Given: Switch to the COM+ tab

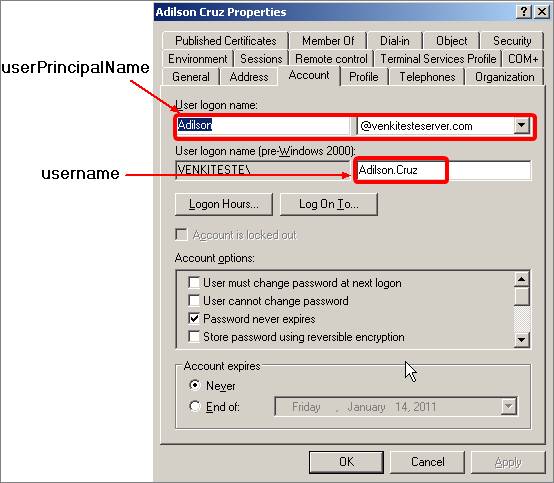Looking at the screenshot, I should click(x=523, y=59).
